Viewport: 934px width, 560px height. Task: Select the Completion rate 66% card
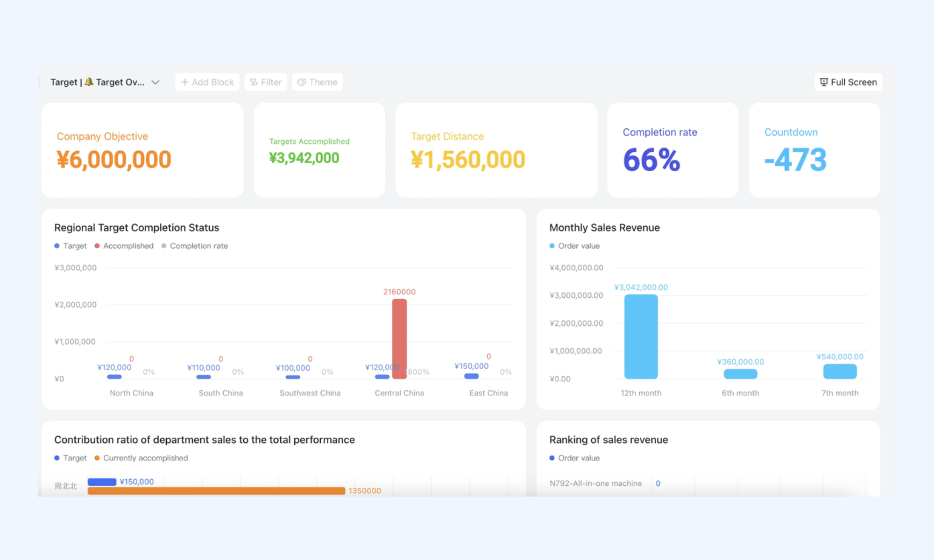click(673, 150)
